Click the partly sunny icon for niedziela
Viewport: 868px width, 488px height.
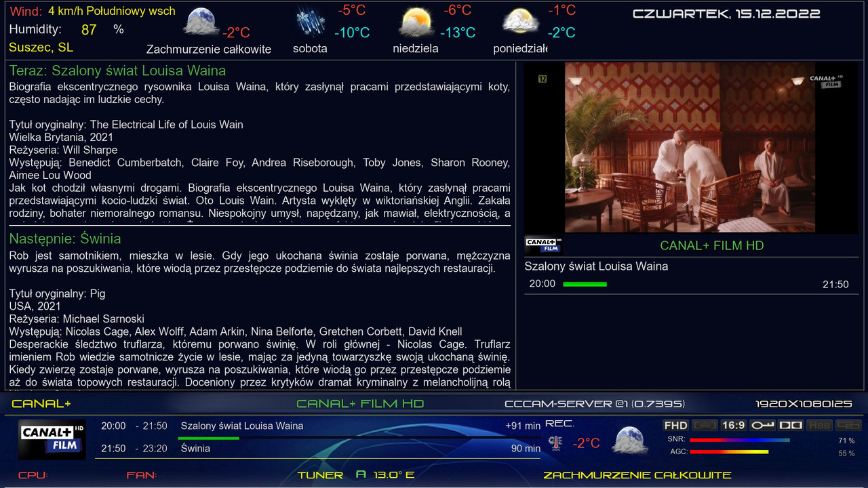(x=416, y=21)
